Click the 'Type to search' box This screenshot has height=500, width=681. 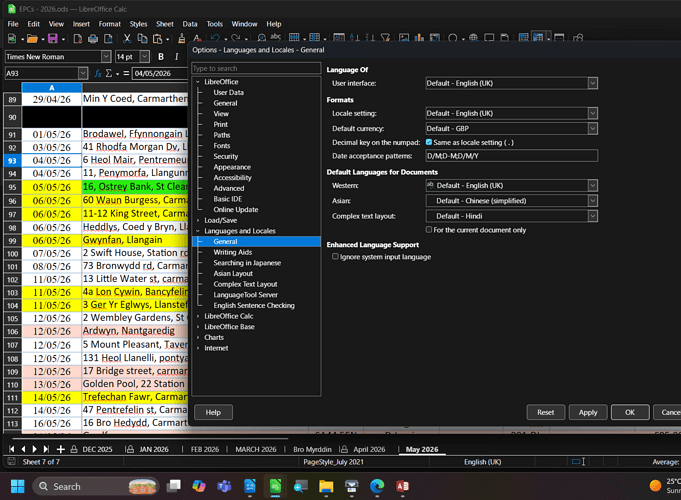tap(256, 68)
